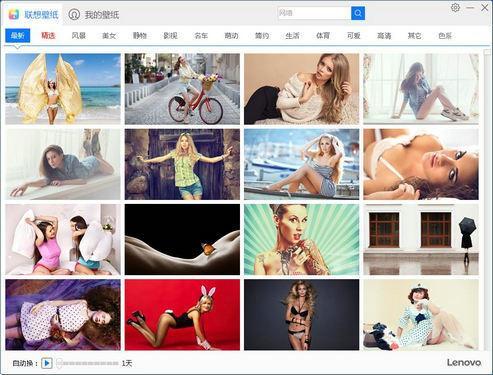
Task: Adjust the auto-change interval slider
Action: point(88,363)
